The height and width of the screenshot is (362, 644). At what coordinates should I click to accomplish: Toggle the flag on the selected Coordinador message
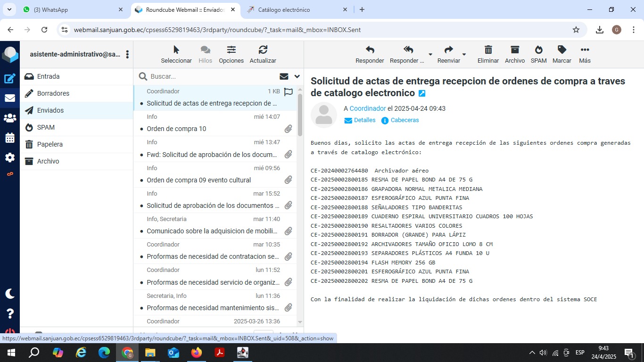(x=288, y=92)
